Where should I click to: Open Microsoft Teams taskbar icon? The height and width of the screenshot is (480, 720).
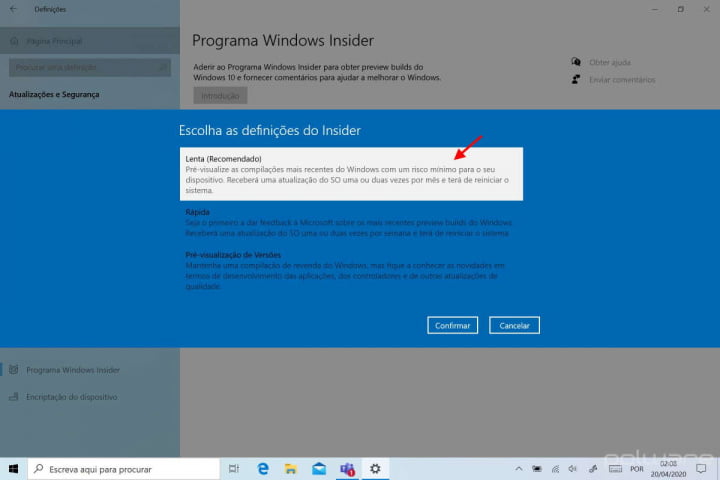(347, 468)
